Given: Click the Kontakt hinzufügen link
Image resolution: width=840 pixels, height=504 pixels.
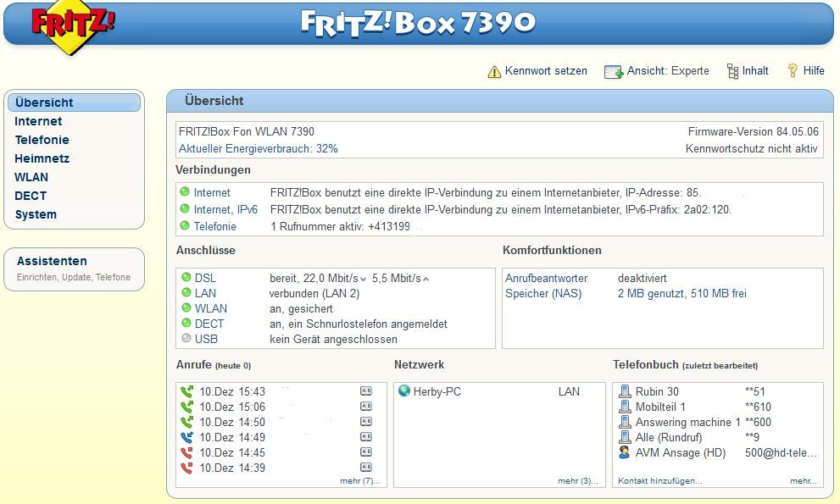Looking at the screenshot, I should [x=659, y=481].
